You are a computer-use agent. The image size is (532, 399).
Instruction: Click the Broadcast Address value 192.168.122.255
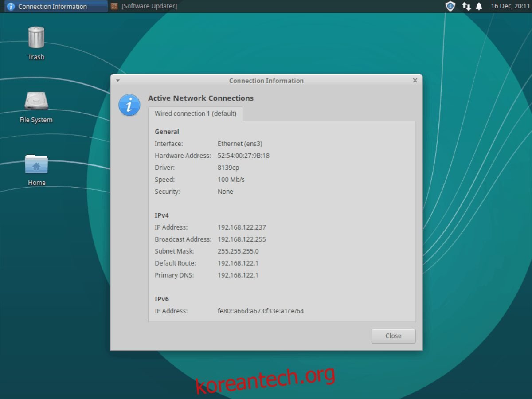[242, 239]
